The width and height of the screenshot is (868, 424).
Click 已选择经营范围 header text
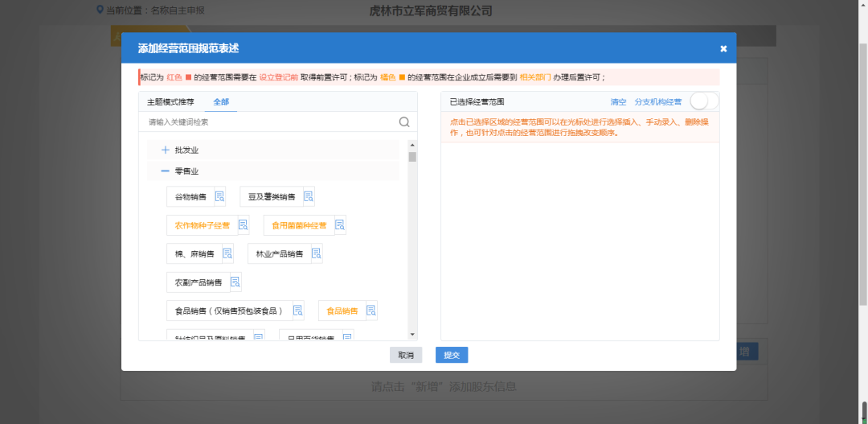(x=477, y=102)
